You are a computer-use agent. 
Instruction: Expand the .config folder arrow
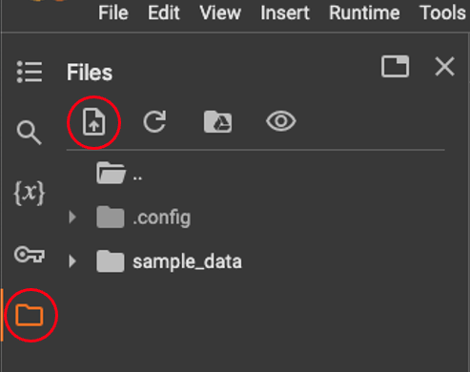(72, 217)
